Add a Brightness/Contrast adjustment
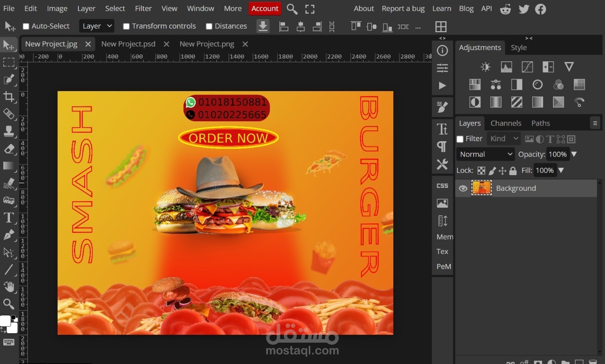Viewport: 605px width, 364px height. click(x=485, y=67)
